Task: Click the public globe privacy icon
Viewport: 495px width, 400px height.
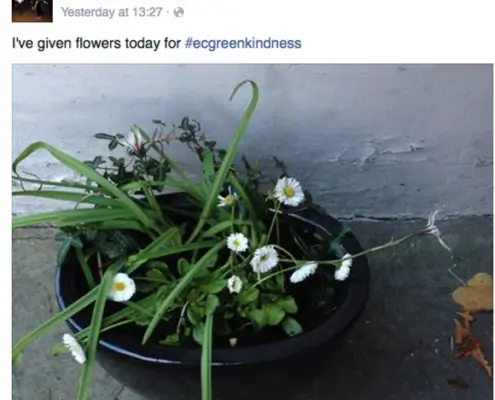Action: tap(179, 12)
